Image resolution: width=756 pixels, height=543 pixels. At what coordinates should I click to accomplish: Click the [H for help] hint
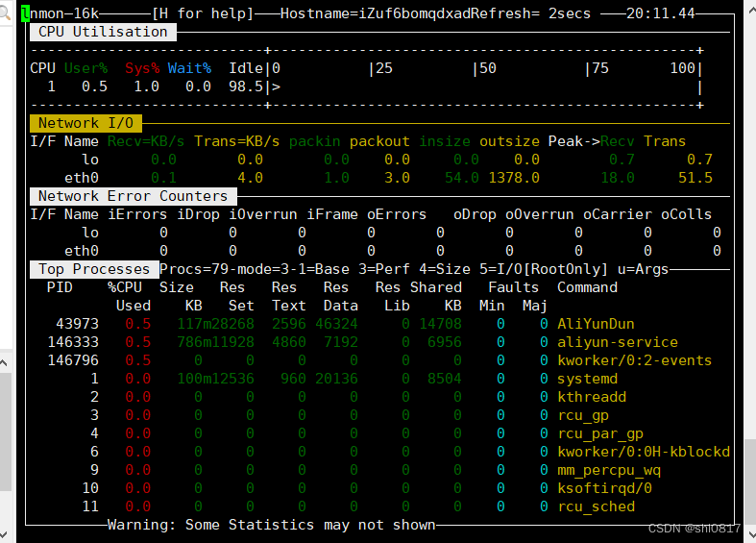point(203,13)
